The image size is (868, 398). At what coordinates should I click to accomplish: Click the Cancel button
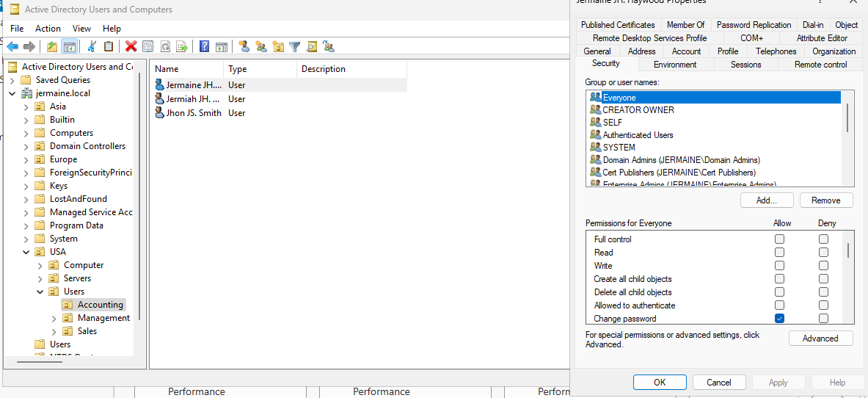719,383
